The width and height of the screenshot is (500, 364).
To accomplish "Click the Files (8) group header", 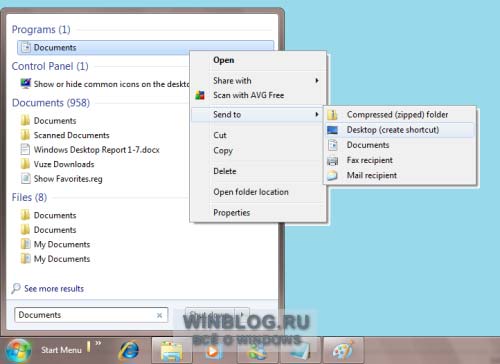I will coord(29,197).
